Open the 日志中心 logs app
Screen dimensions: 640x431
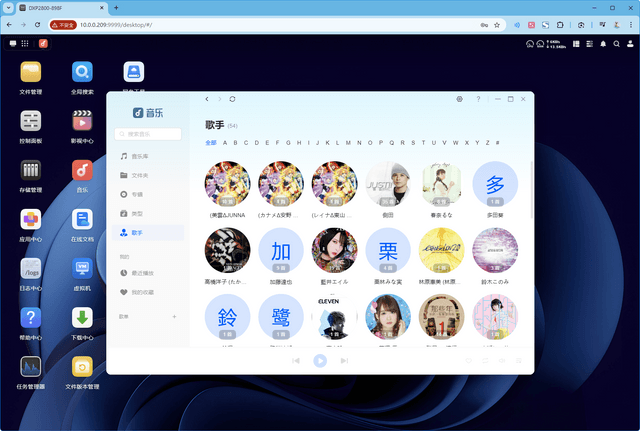[31, 269]
